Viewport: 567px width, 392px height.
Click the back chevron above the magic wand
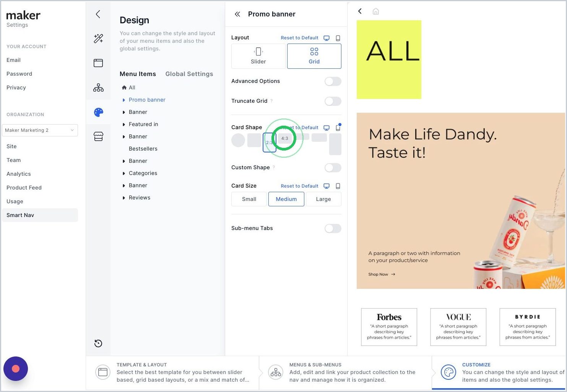pyautogui.click(x=98, y=15)
